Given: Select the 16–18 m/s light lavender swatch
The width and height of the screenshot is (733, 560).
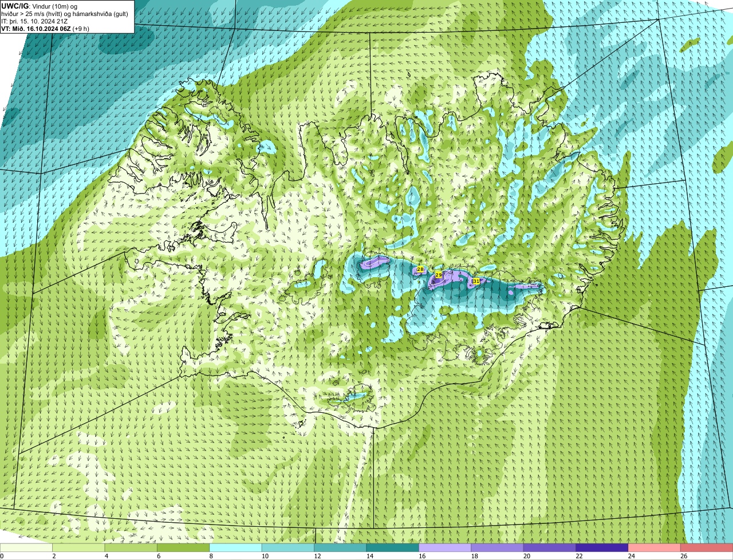Looking at the screenshot, I should [x=445, y=547].
